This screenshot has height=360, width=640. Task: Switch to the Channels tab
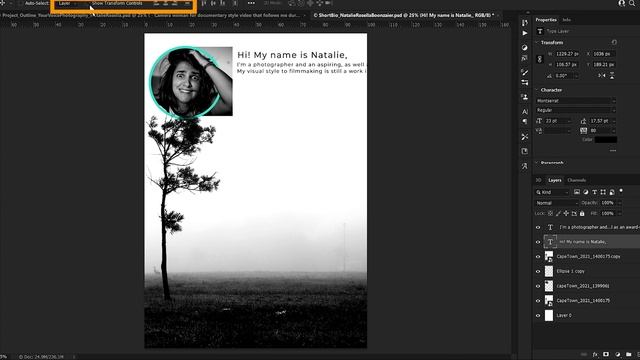click(577, 180)
